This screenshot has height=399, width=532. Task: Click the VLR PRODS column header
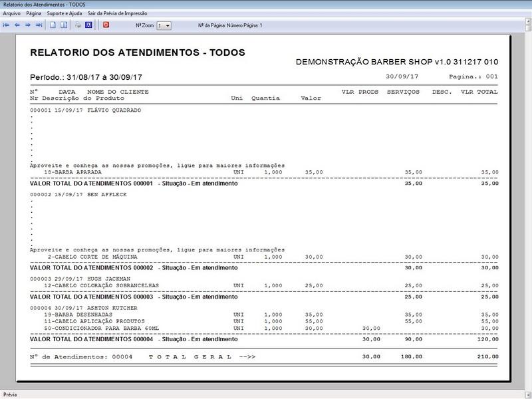coord(360,92)
